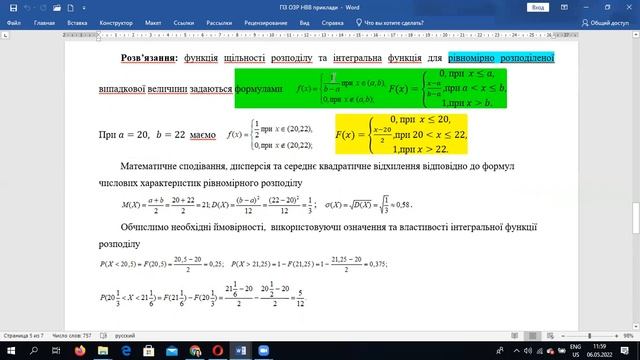Create new blank document icon

tap(71, 8)
